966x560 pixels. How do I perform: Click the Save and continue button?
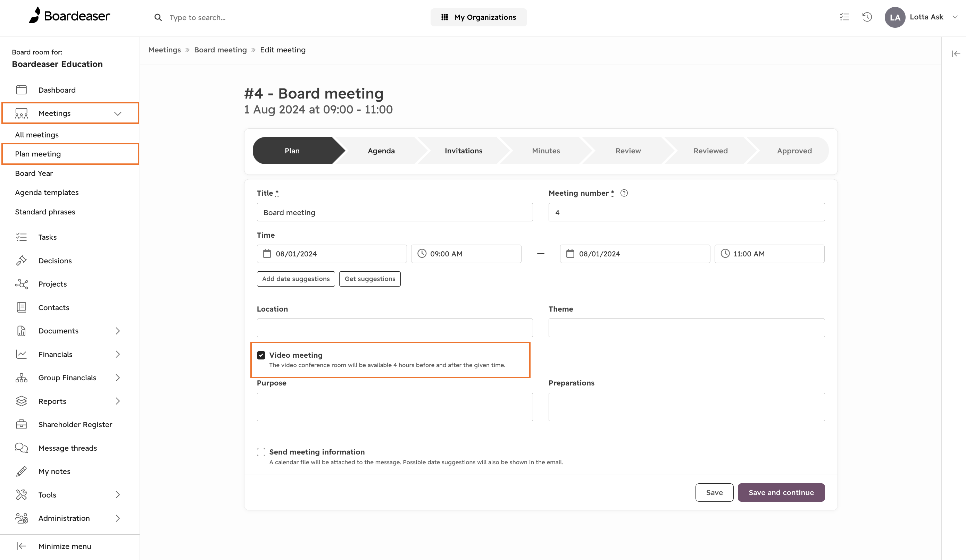pos(781,493)
